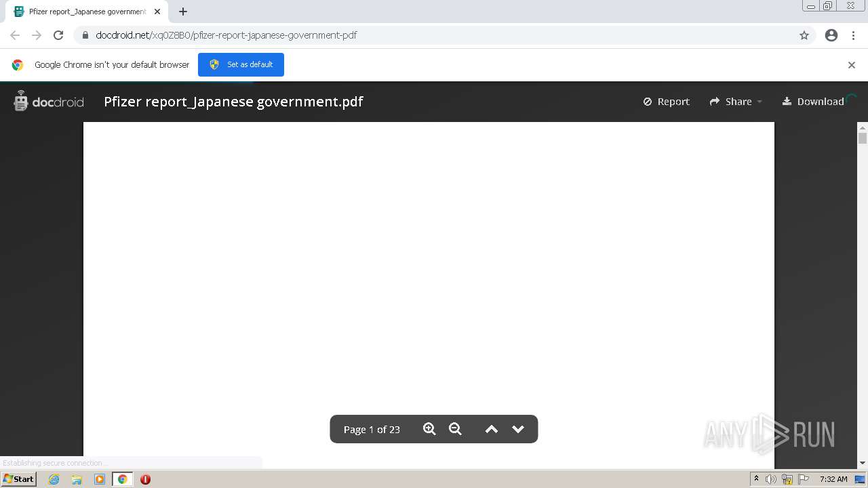868x488 pixels.
Task: View site security lock info
Action: [x=85, y=35]
